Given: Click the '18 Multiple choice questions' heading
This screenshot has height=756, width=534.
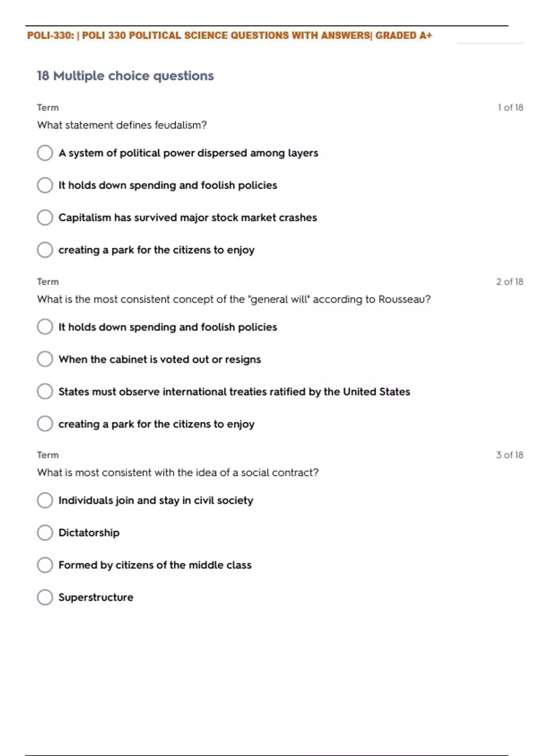Looking at the screenshot, I should (125, 76).
